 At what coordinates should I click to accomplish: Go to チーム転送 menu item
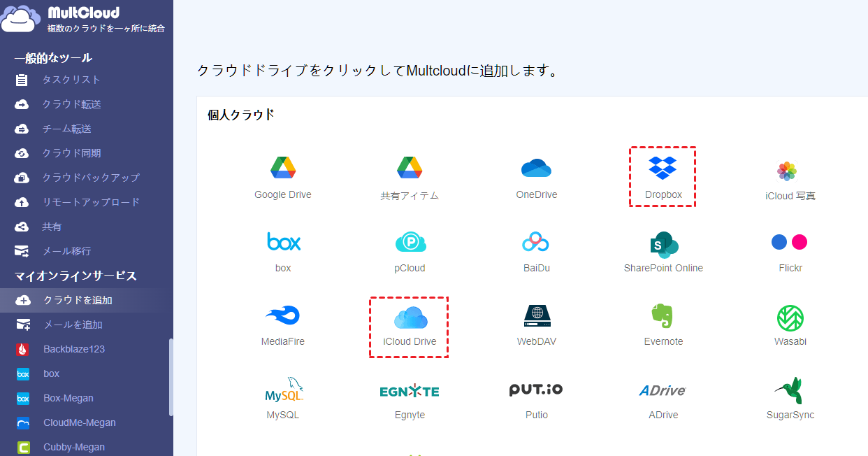(66, 129)
